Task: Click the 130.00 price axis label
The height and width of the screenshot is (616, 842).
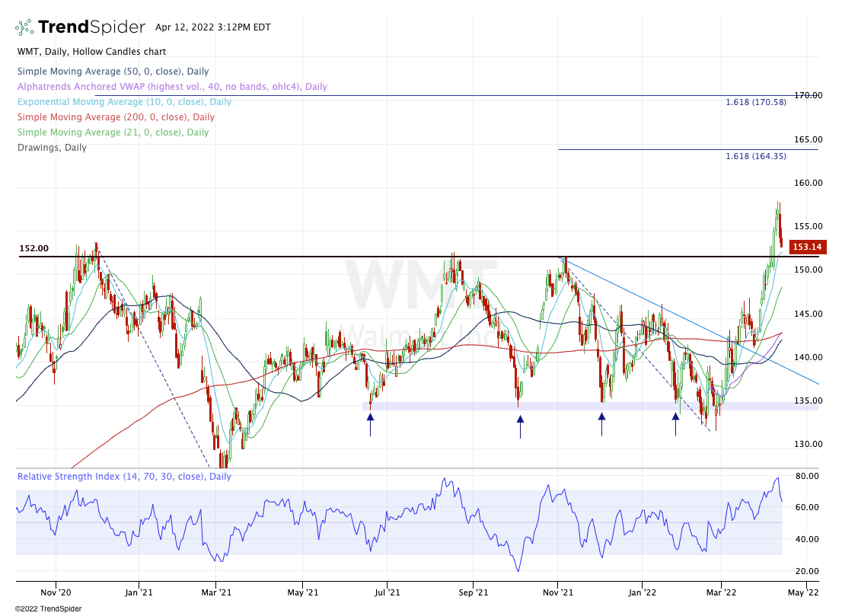Action: pos(809,444)
